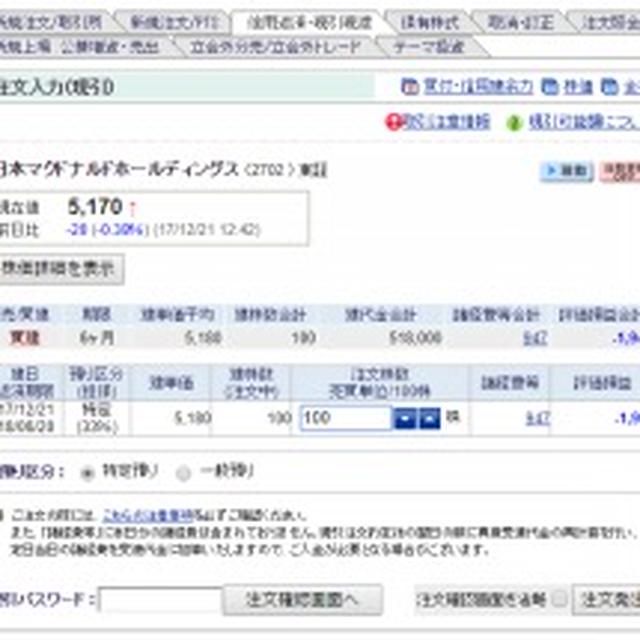Click the blue icon beside the 株価 link
640x640 pixels.
[550, 87]
